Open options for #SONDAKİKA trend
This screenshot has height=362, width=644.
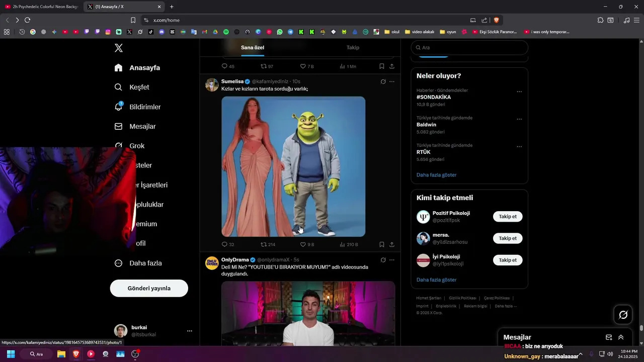[519, 92]
